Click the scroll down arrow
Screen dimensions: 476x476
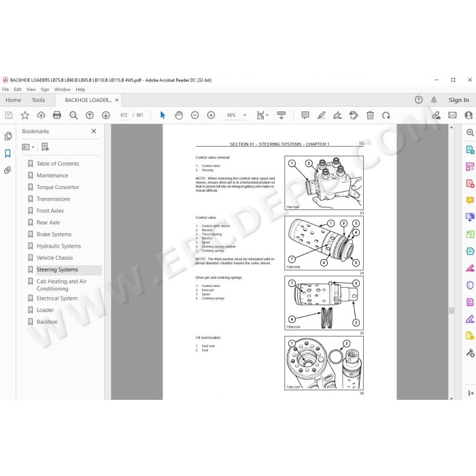(452, 398)
